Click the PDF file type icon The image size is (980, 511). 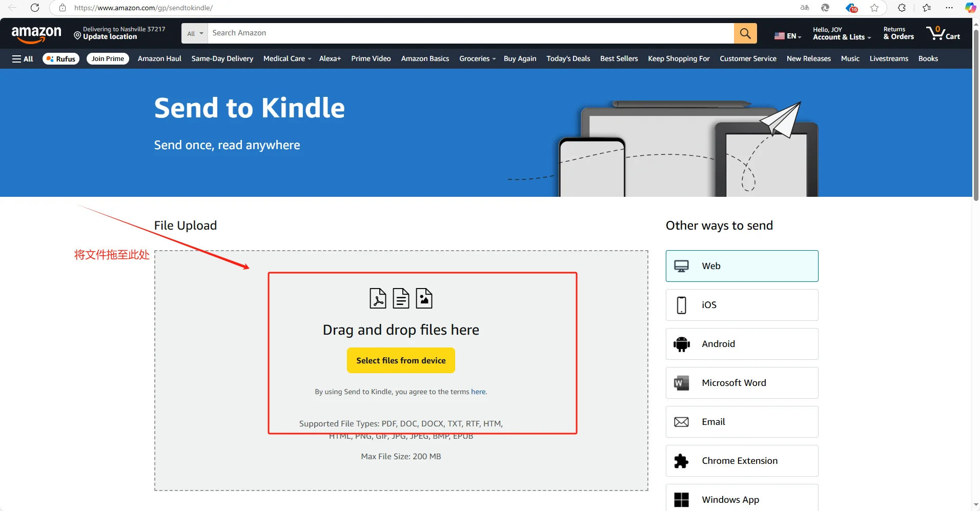pos(378,298)
